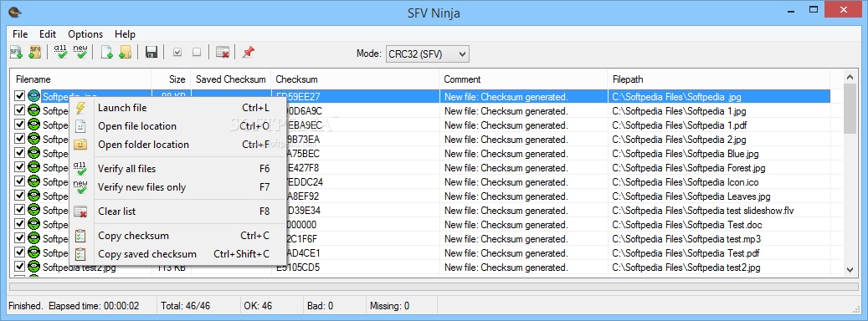
Task: Click the add file toolbar icon
Action: click(x=106, y=53)
